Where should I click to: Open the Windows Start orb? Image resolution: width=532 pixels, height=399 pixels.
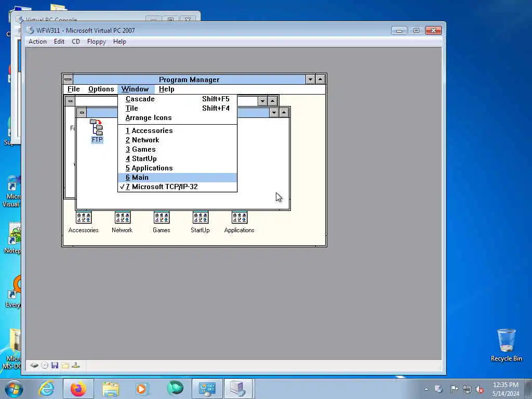[x=14, y=389]
